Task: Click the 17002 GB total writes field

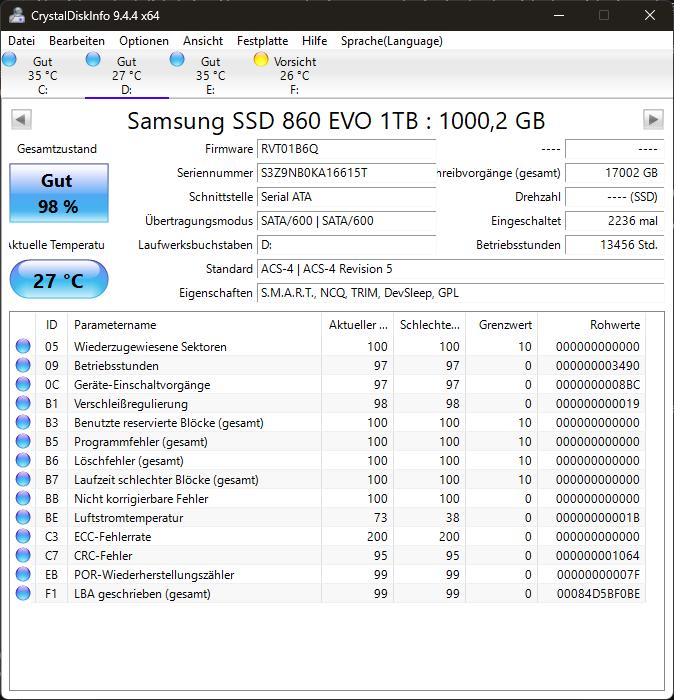Action: tap(615, 173)
